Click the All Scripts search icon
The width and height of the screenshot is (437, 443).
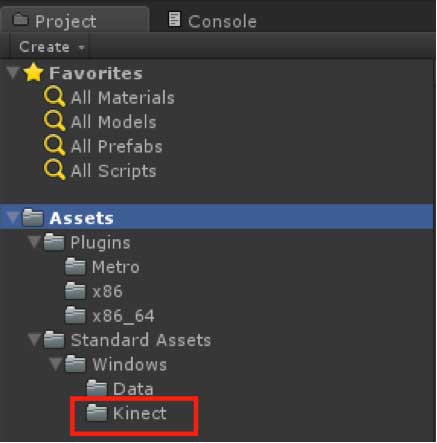[x=54, y=170]
